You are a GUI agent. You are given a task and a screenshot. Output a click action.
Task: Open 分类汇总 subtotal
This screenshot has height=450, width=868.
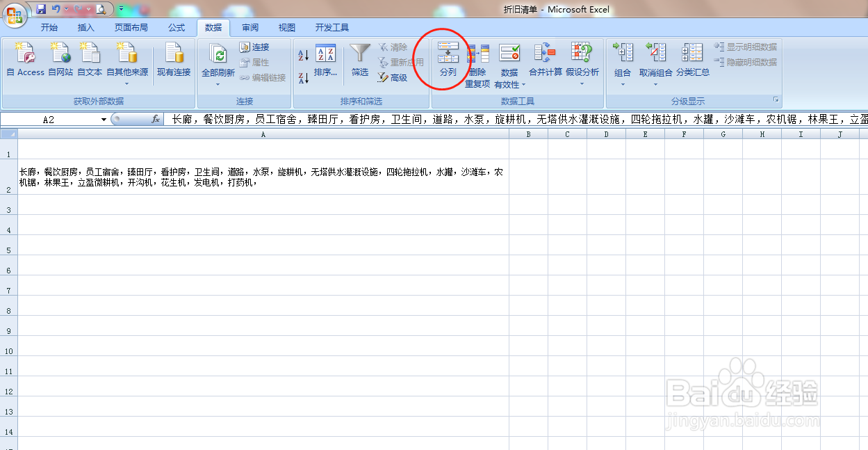point(693,60)
